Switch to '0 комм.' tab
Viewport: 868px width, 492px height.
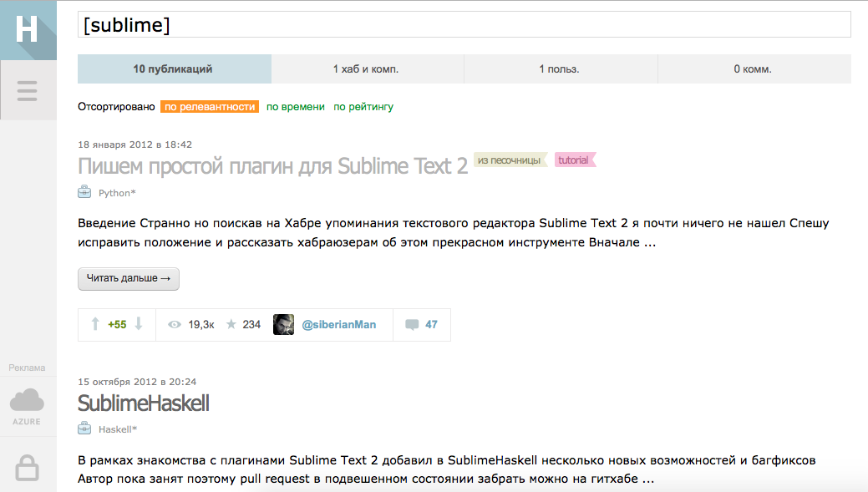(x=754, y=69)
